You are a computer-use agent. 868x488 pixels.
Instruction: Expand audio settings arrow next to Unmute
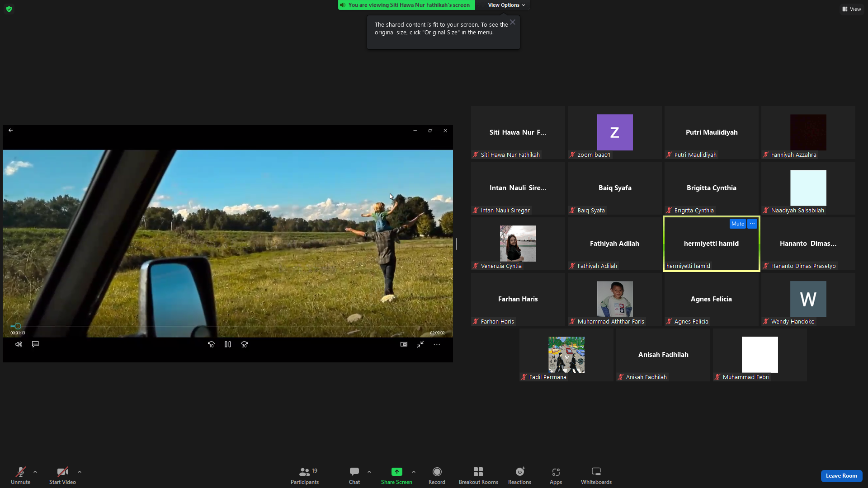pos(35,472)
